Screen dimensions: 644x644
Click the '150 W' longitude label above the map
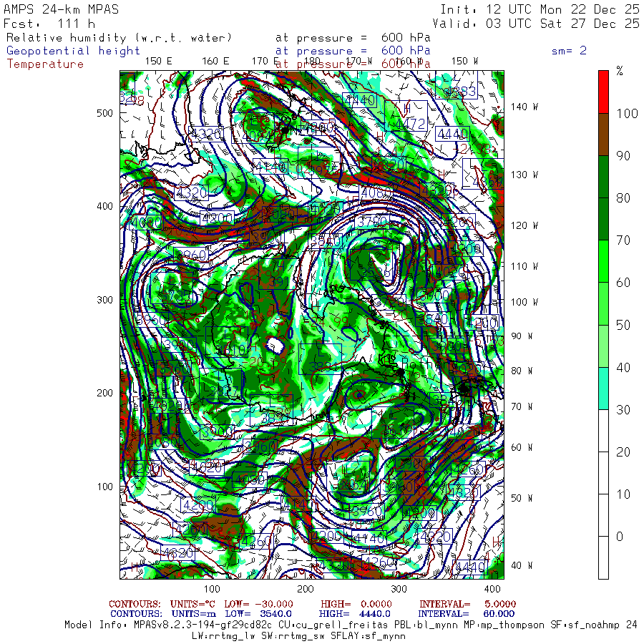pyautogui.click(x=464, y=62)
